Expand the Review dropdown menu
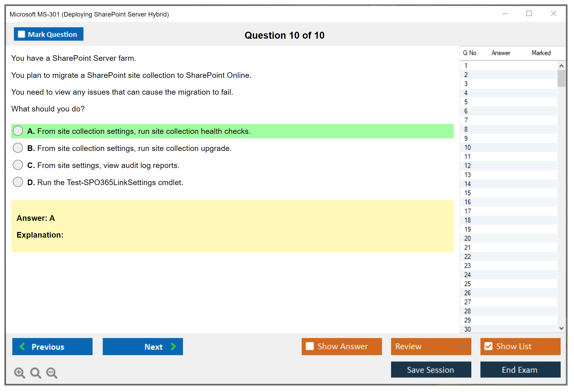The image size is (574, 392). pos(463,346)
